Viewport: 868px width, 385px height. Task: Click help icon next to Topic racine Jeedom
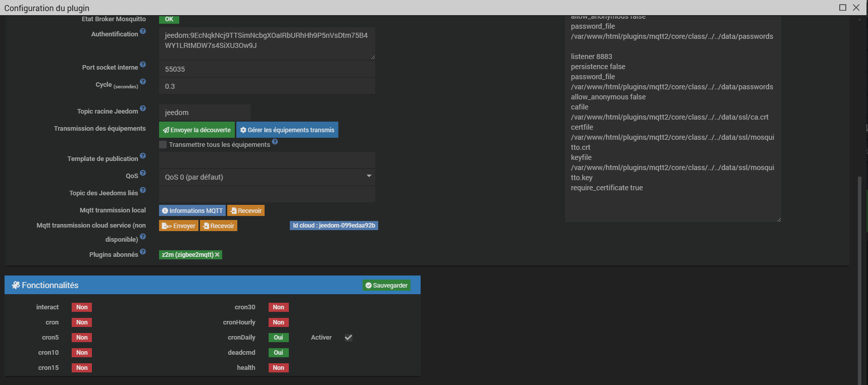point(143,108)
